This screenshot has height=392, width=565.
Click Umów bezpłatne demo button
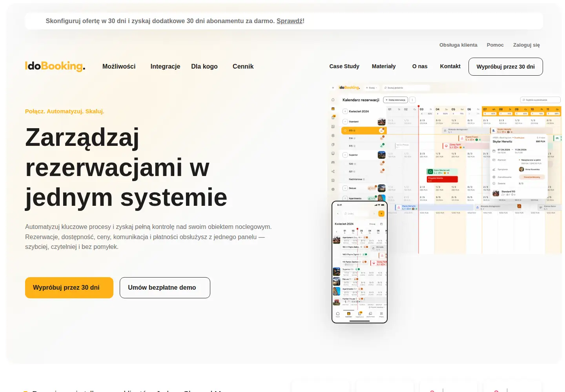[165, 288]
